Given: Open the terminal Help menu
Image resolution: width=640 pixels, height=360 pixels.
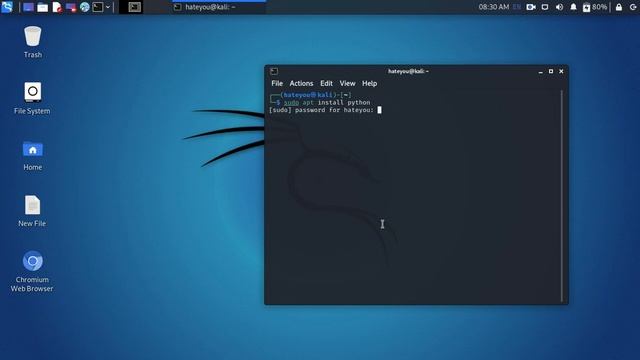Looking at the screenshot, I should (369, 83).
